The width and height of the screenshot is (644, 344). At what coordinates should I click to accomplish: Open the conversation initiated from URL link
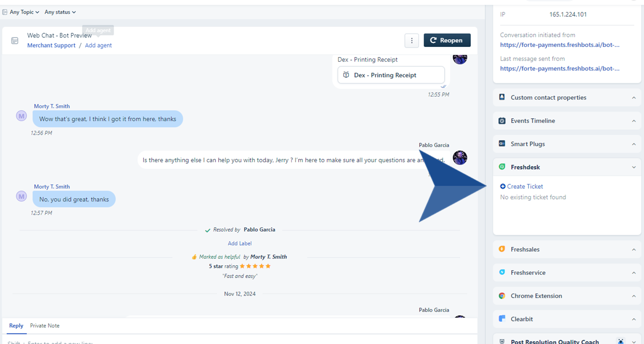pyautogui.click(x=560, y=45)
